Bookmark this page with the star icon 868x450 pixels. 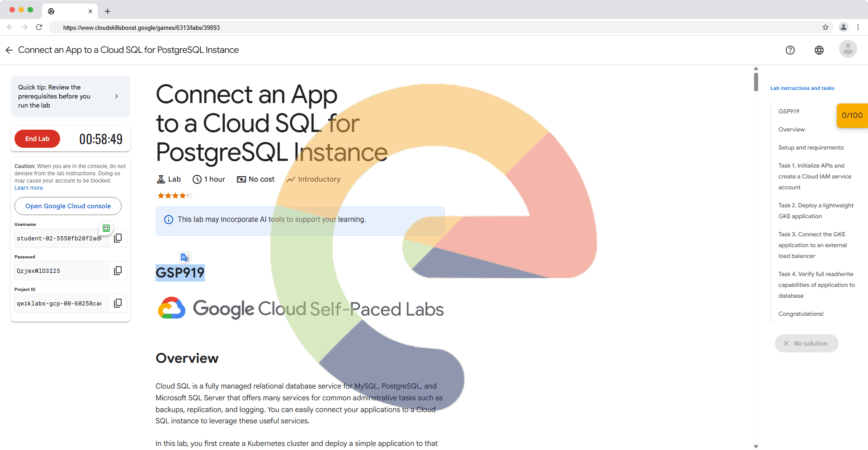(825, 28)
